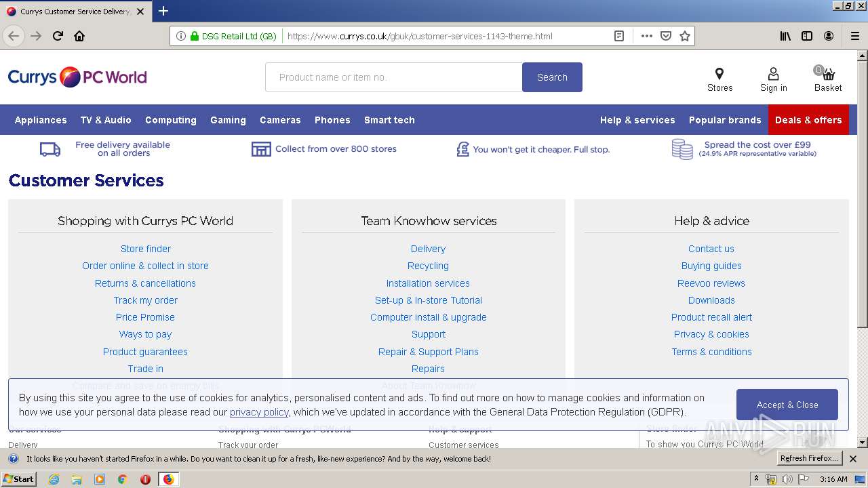Viewport: 868px width, 488px height.
Task: Open Price Promise link
Action: pos(145,317)
